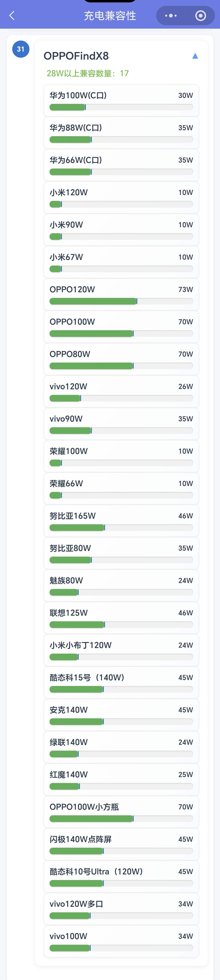
Task: Select the 努比亚165W row
Action: click(121, 521)
